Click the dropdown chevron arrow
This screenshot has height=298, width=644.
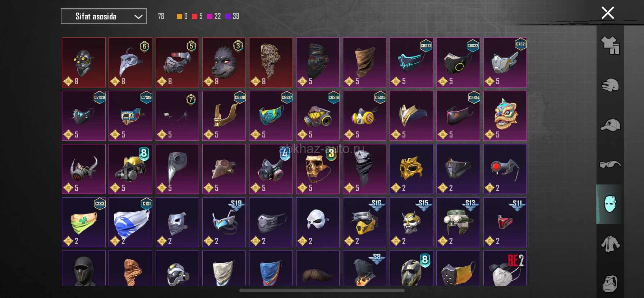point(138,17)
